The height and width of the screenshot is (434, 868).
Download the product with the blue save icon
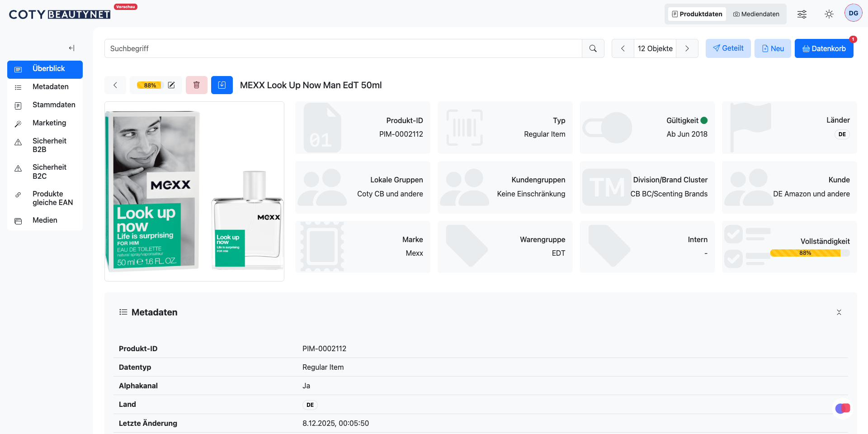click(x=222, y=85)
